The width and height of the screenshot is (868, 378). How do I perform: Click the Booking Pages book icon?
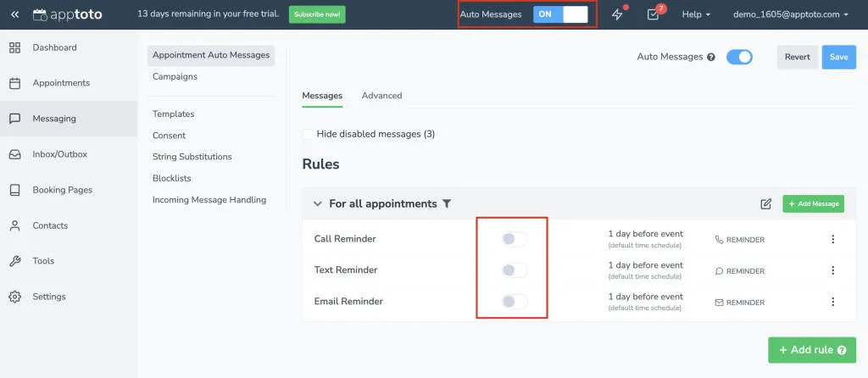coord(15,190)
